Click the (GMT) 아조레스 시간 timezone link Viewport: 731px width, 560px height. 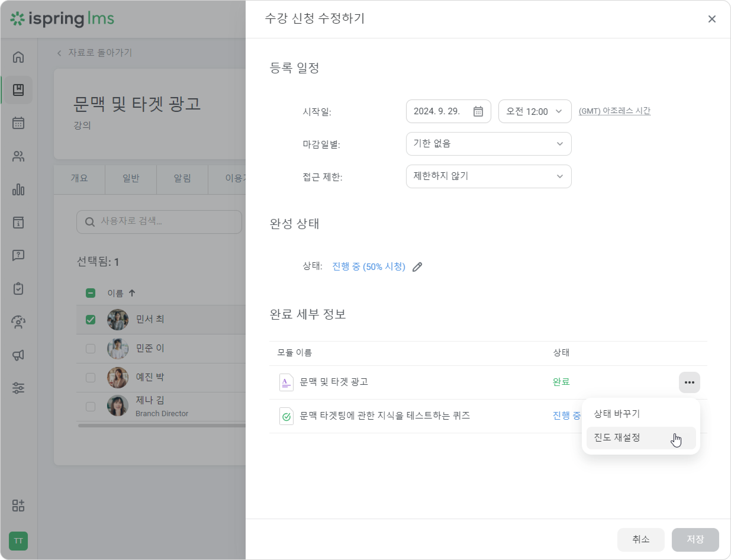(614, 111)
